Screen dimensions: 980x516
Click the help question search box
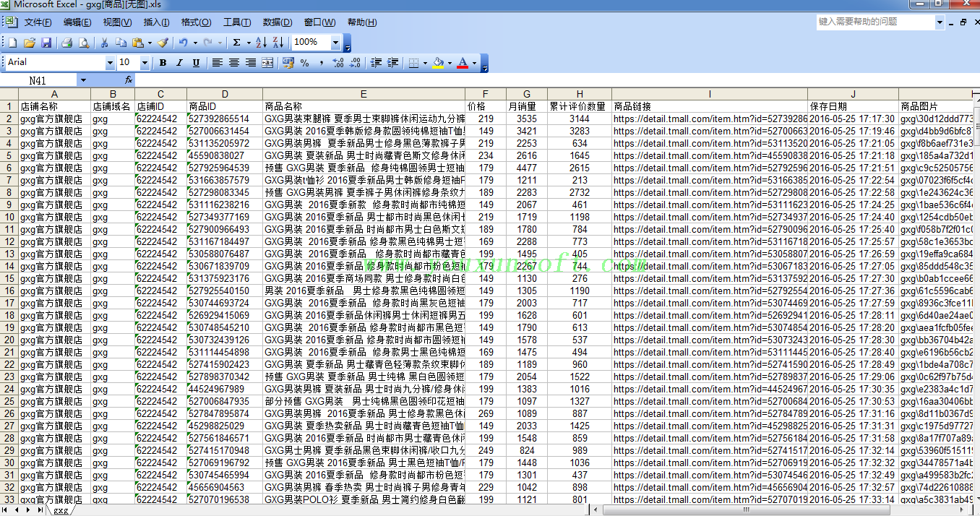pos(875,22)
